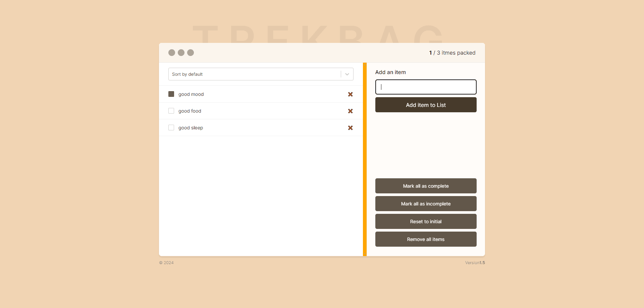Click 'Remove all items' button
644x308 pixels.
click(426, 239)
